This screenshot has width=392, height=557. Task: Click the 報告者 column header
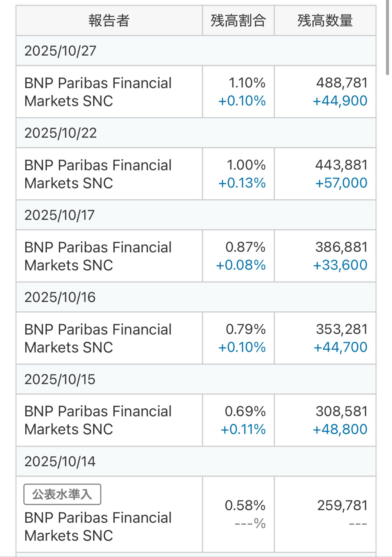click(x=109, y=21)
